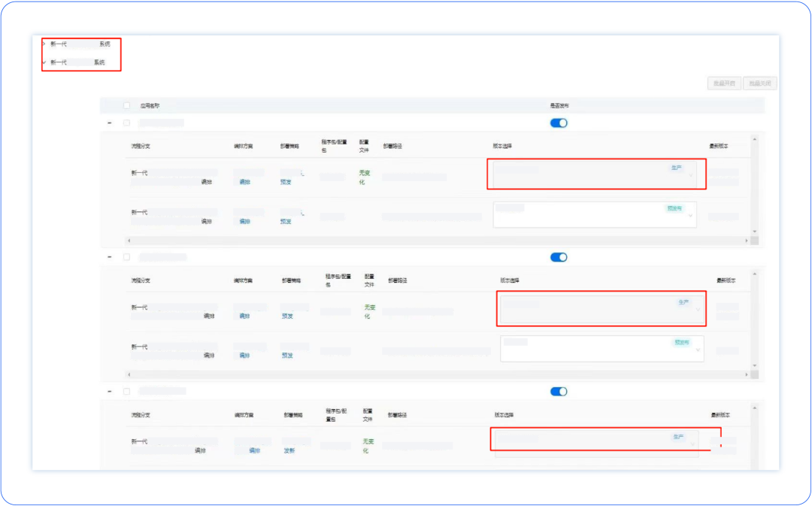Viewport: 812px width, 506px height.
Task: Open the third application's 生产 version dropdown
Action: (596, 444)
